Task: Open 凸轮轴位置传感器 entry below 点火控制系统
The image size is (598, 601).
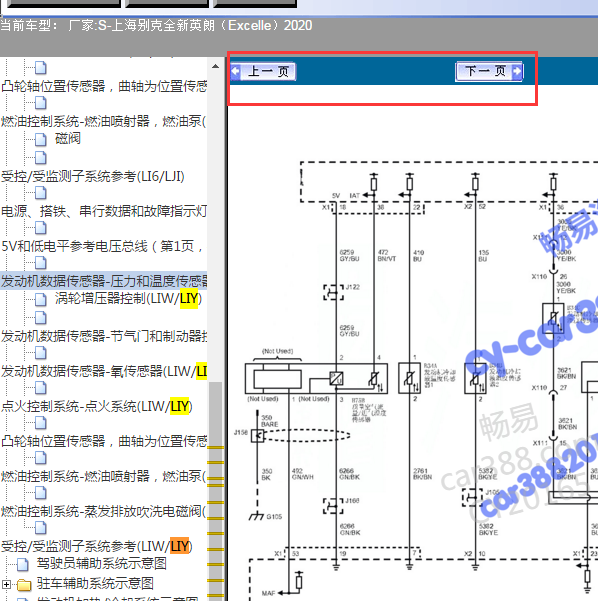Action: pyautogui.click(x=104, y=441)
